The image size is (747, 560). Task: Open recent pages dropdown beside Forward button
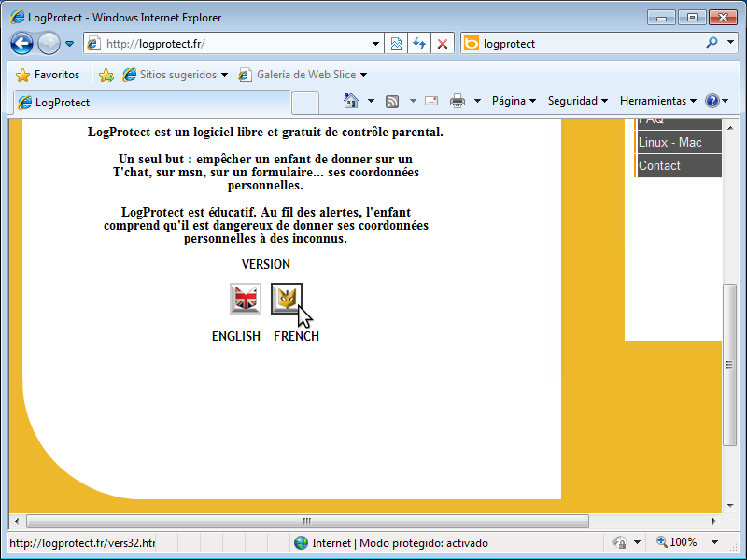point(69,44)
